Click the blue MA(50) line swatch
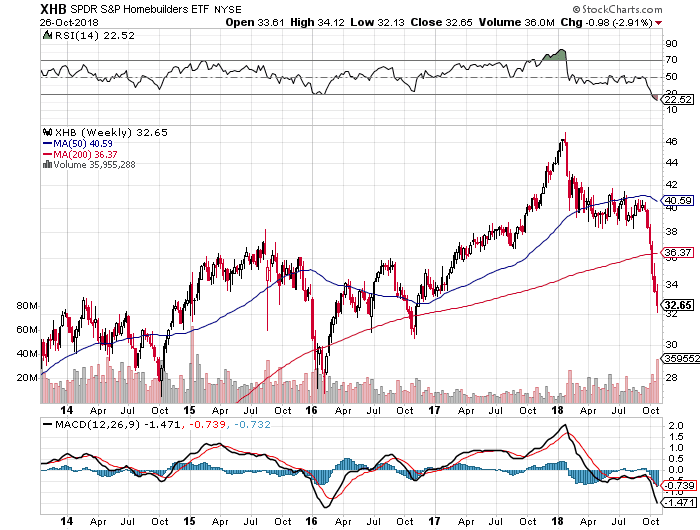 tap(47, 143)
